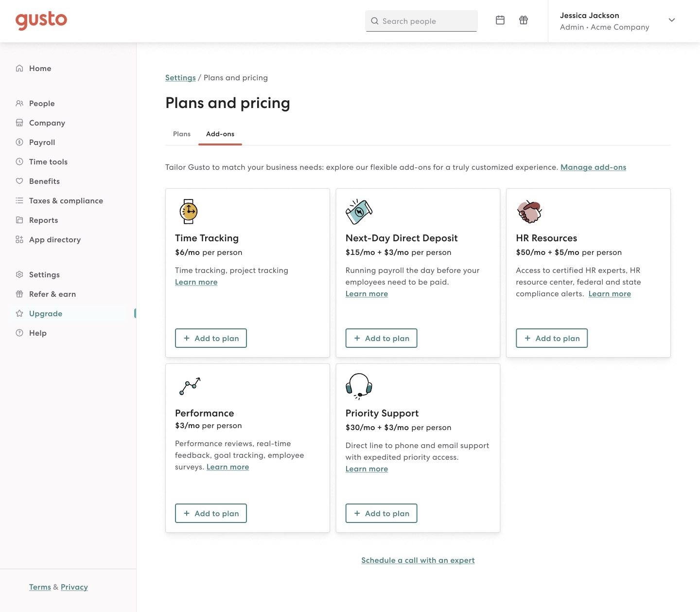
Task: Select the People sidebar icon
Action: click(19, 103)
